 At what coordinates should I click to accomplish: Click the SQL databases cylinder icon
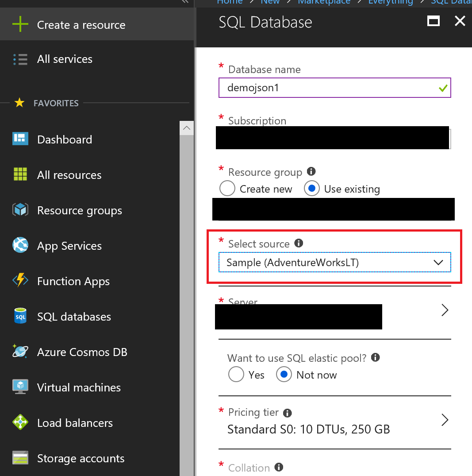click(20, 316)
